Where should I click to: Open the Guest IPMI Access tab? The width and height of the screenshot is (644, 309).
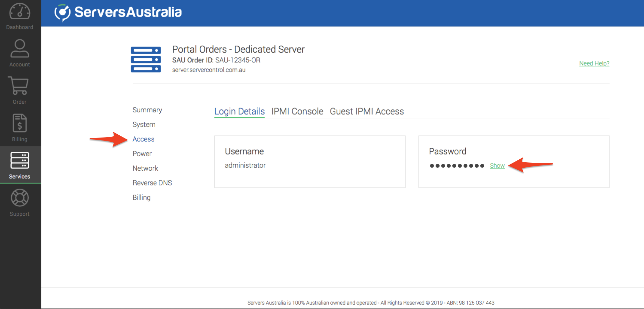pyautogui.click(x=367, y=111)
